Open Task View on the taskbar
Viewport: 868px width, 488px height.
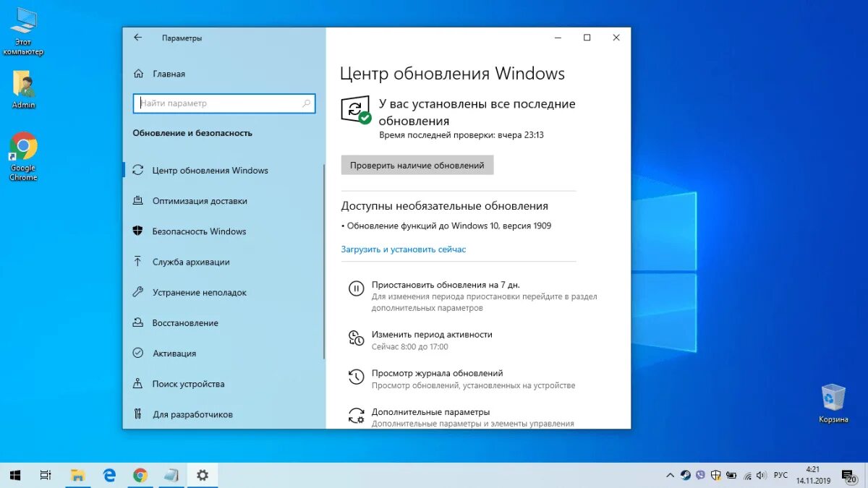(x=46, y=475)
